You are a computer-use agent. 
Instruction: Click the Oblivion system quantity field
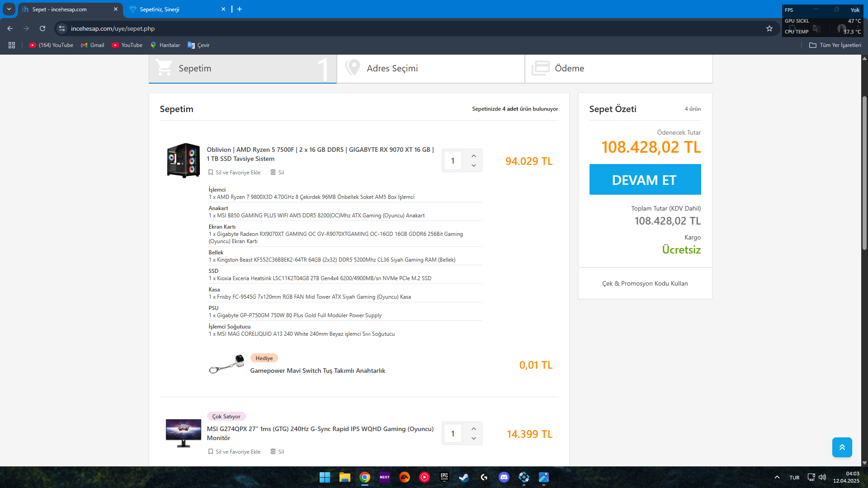pos(453,161)
